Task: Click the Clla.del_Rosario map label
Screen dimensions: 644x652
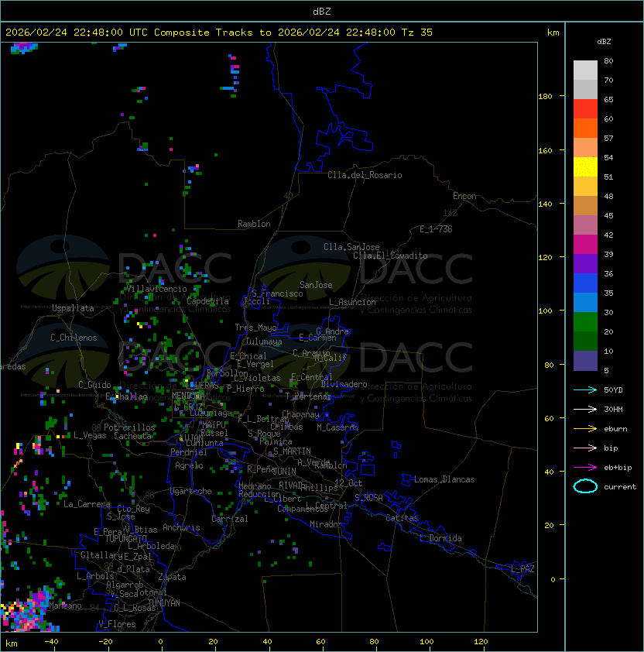Action: click(365, 175)
